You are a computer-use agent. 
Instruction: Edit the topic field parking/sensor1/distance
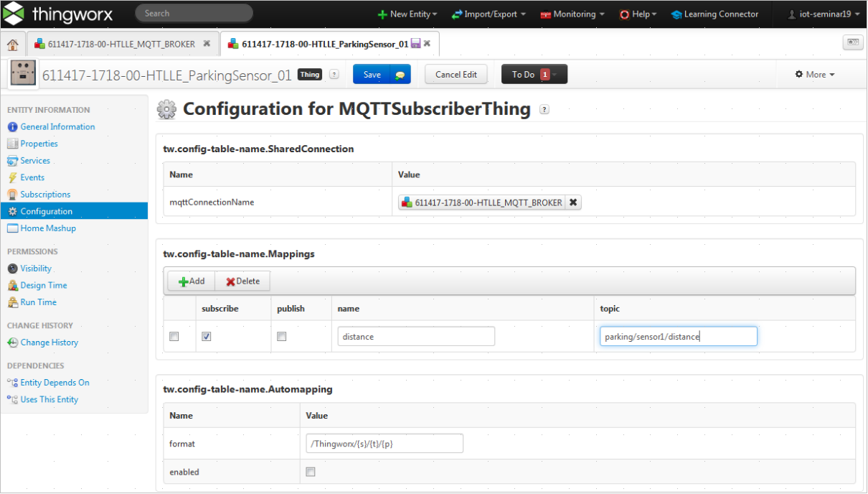point(679,337)
